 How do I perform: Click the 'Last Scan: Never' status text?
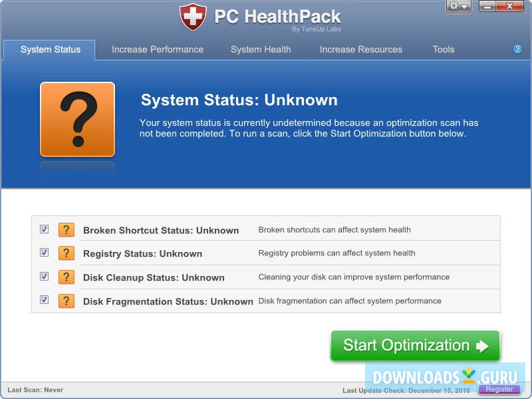click(35, 390)
